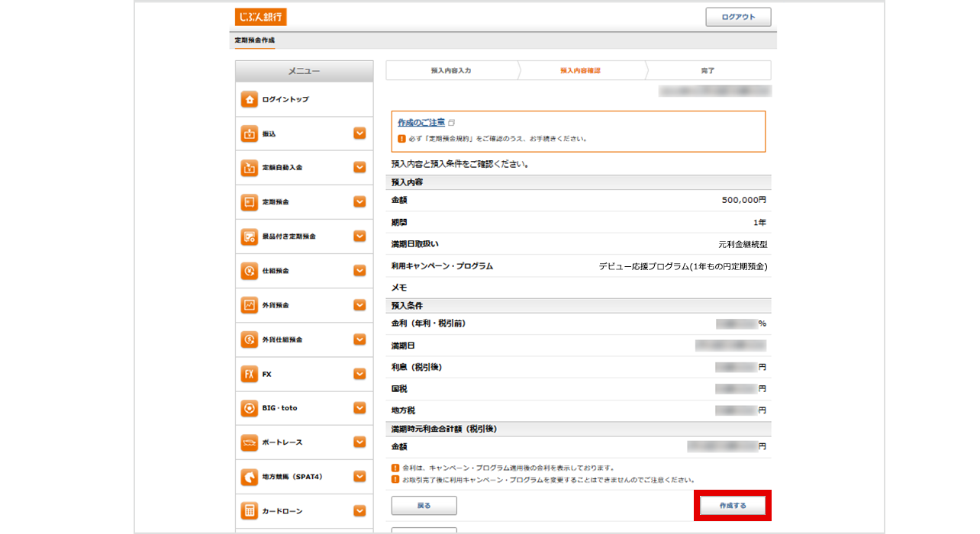
Task: Expand the 仕組預金 menu arrow
Action: pos(359,271)
